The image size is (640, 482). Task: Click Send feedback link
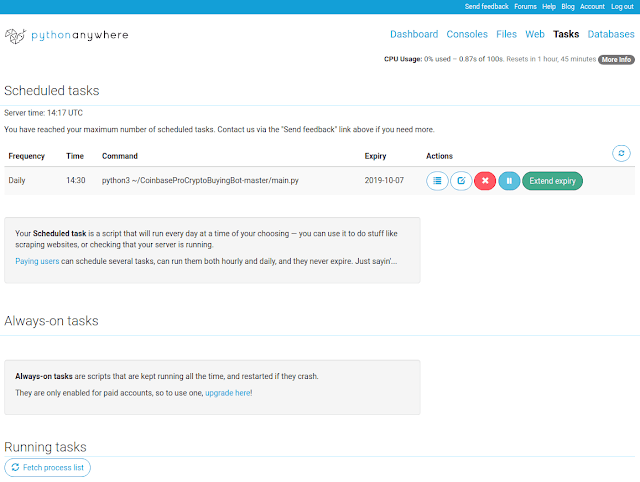487,7
